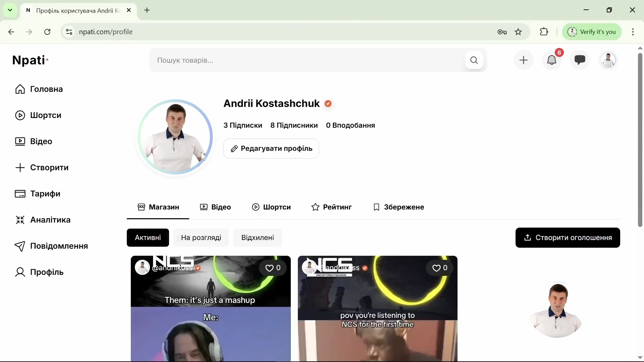Open the 'pov you're listening to NCS' card
The image size is (644, 362).
[x=378, y=309]
